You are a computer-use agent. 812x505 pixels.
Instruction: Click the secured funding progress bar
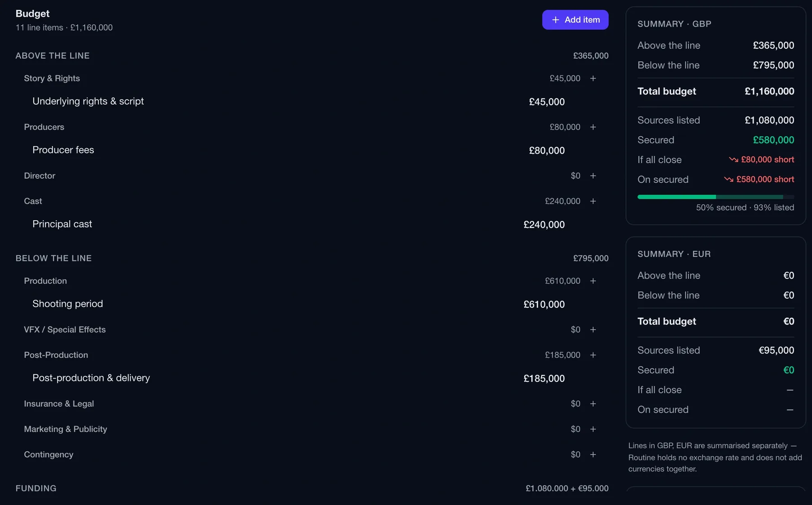coord(715,197)
